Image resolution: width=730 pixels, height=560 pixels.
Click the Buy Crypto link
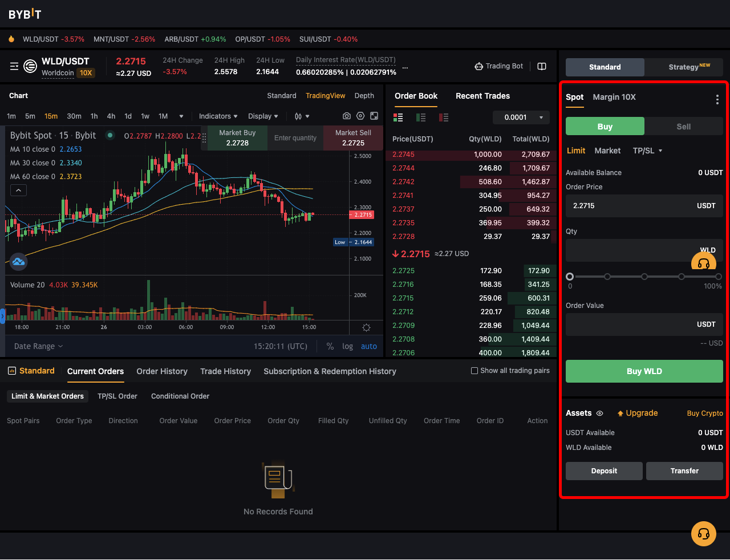coord(705,413)
